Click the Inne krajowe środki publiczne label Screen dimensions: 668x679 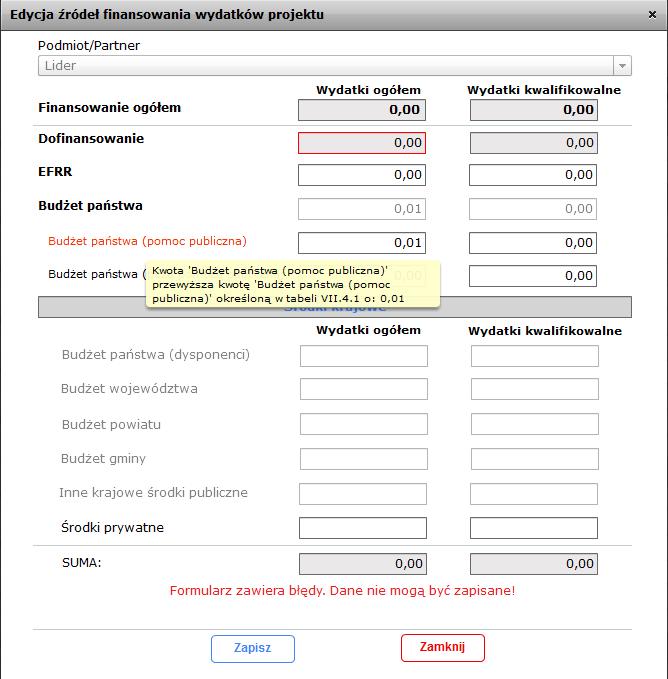tap(154, 493)
